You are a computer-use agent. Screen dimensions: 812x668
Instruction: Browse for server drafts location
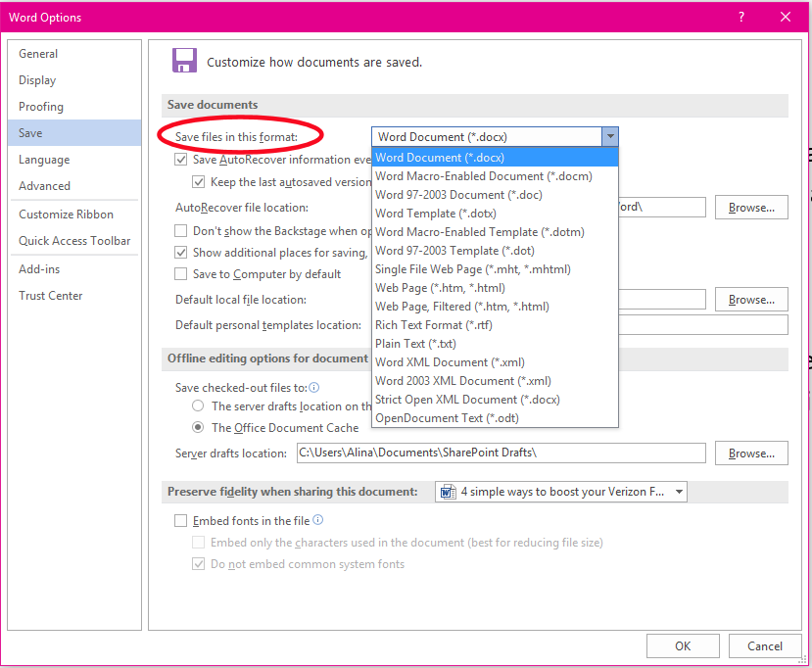(x=751, y=453)
